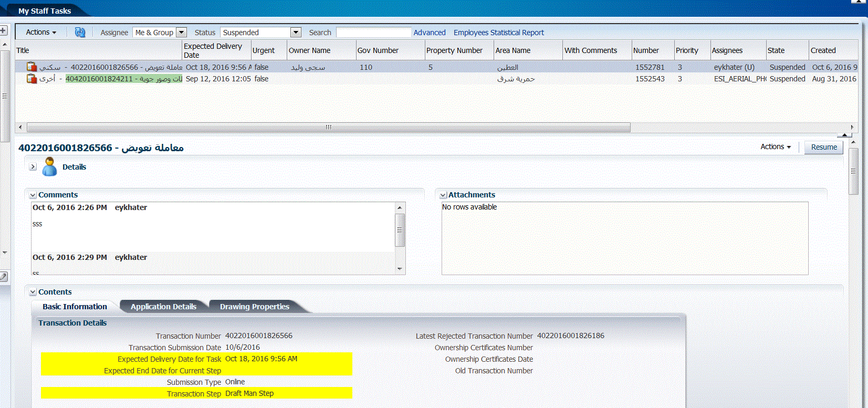Collapse the task list splitter arrow

click(x=844, y=135)
